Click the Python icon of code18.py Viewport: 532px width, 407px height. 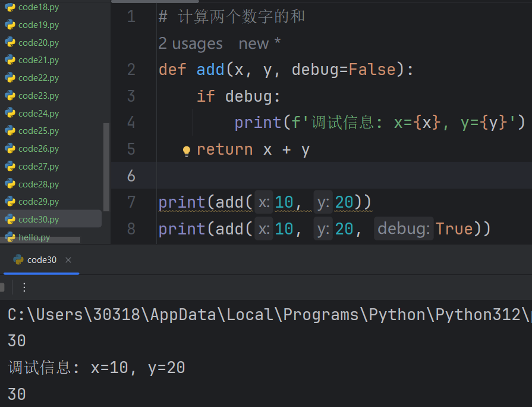(10, 7)
